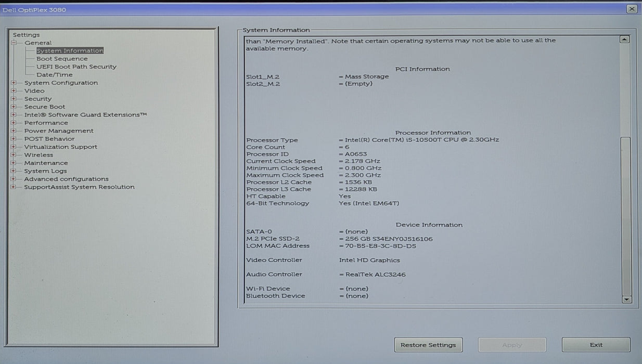Click the Exit button
Image resolution: width=642 pixels, height=364 pixels.
(x=596, y=345)
